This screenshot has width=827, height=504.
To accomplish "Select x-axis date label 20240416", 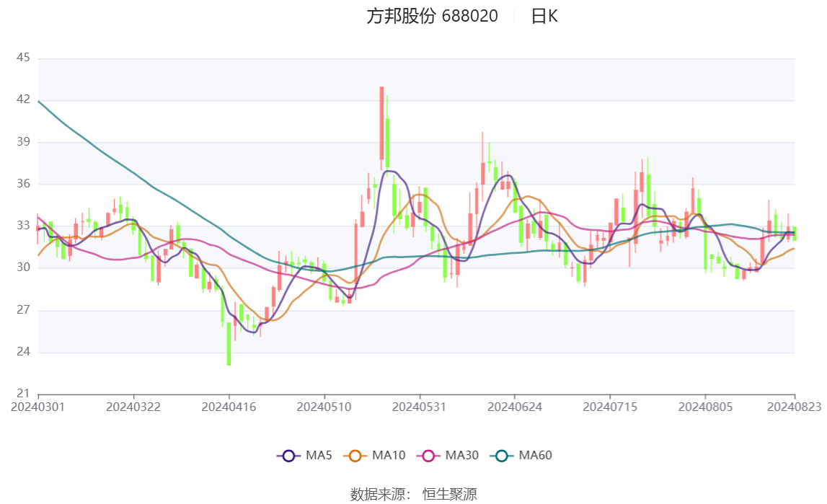I will tap(229, 407).
